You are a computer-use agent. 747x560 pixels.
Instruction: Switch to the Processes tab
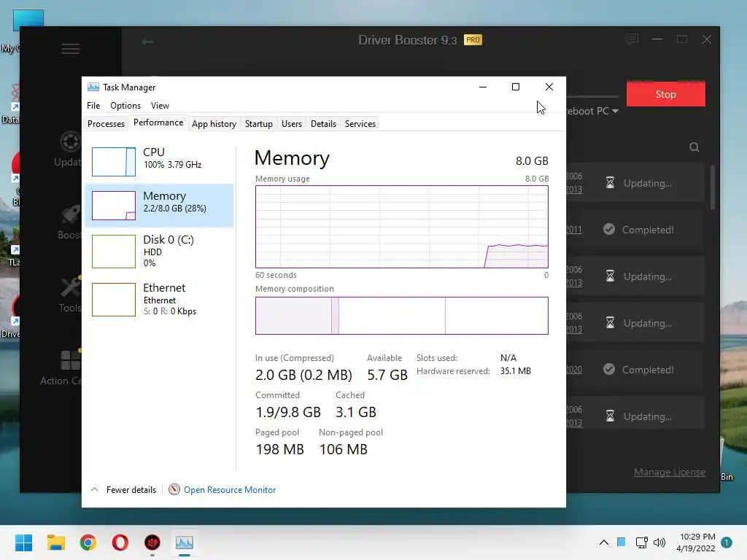[x=106, y=124]
